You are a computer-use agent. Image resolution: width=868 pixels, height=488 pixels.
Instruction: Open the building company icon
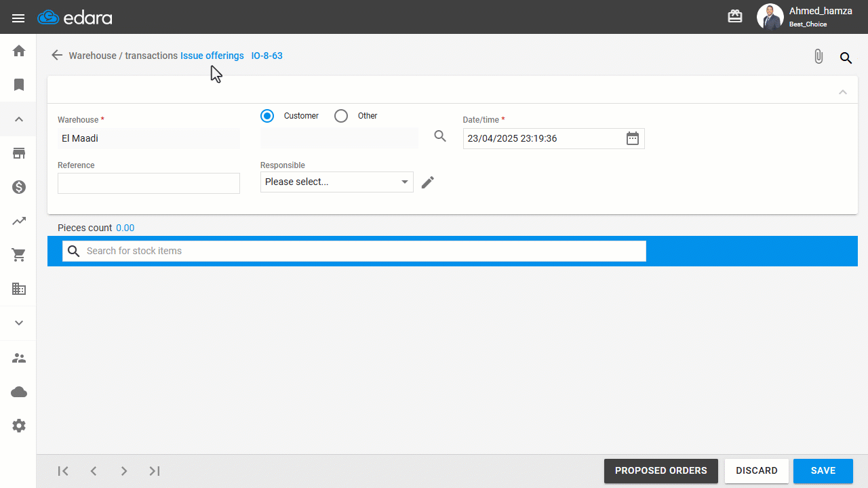point(19,289)
